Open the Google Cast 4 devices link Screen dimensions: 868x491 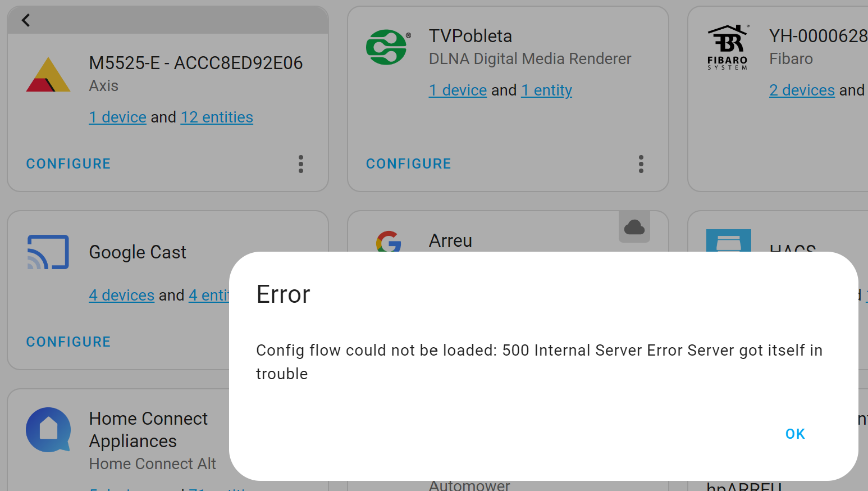tap(121, 295)
